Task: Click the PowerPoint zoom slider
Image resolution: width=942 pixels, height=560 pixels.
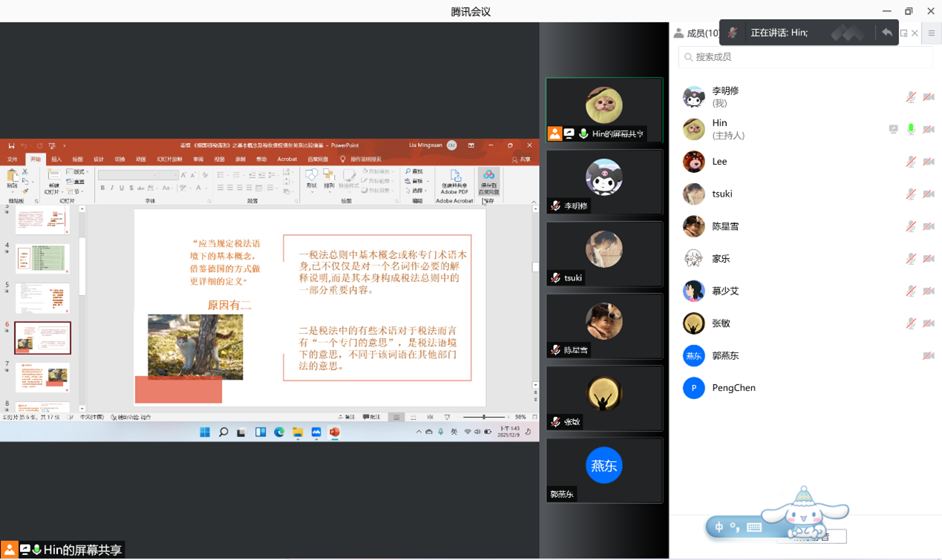Action: [x=484, y=418]
